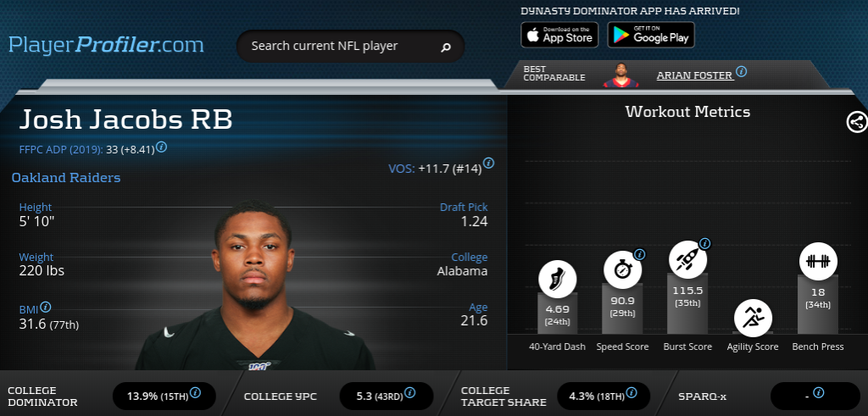Screen dimensions: 868x416
Task: Open info icon next to BMI
Action: coord(46,307)
